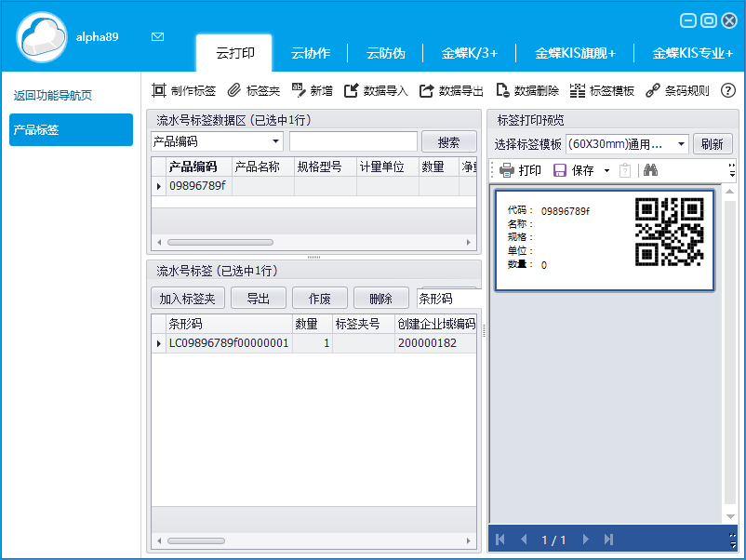This screenshot has width=746, height=560.
Task: Click the 计量单位 column header
Action: click(388, 167)
